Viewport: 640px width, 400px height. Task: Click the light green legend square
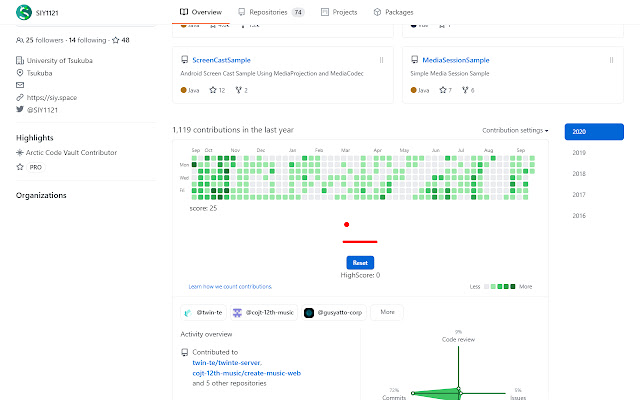[x=493, y=287]
